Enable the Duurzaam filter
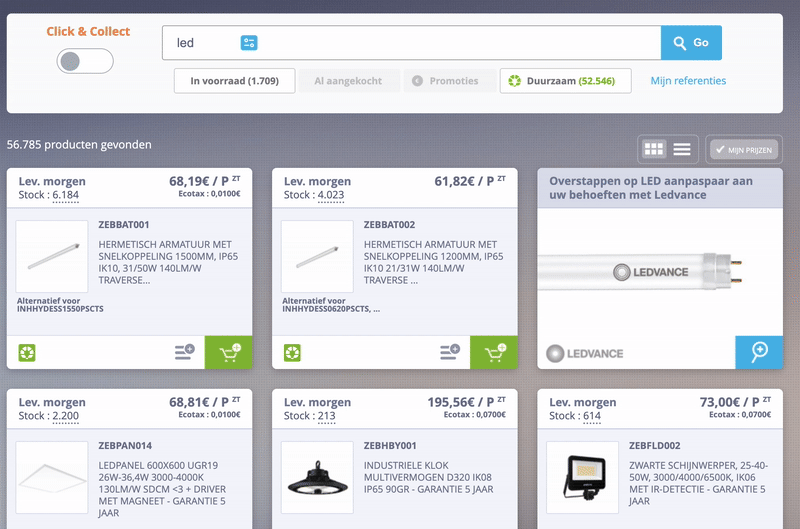The height and width of the screenshot is (529, 800). [x=565, y=81]
